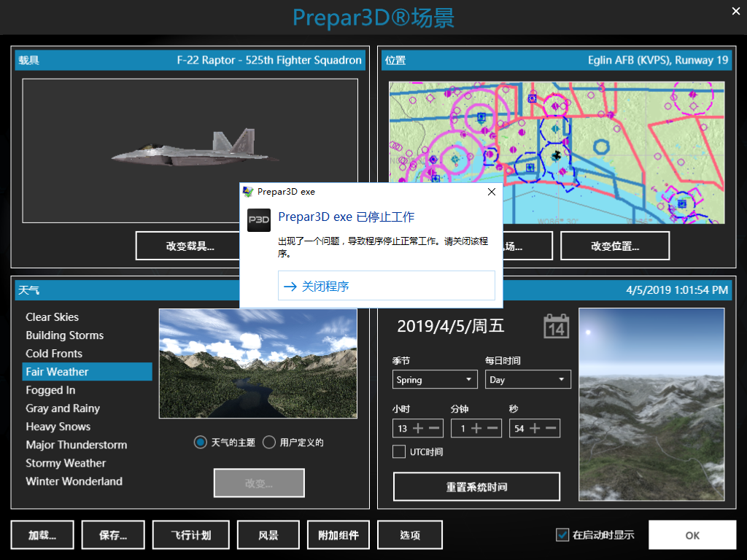This screenshot has height=560, width=747.
Task: Select Heavy Snows weather theme
Action: pos(88,427)
